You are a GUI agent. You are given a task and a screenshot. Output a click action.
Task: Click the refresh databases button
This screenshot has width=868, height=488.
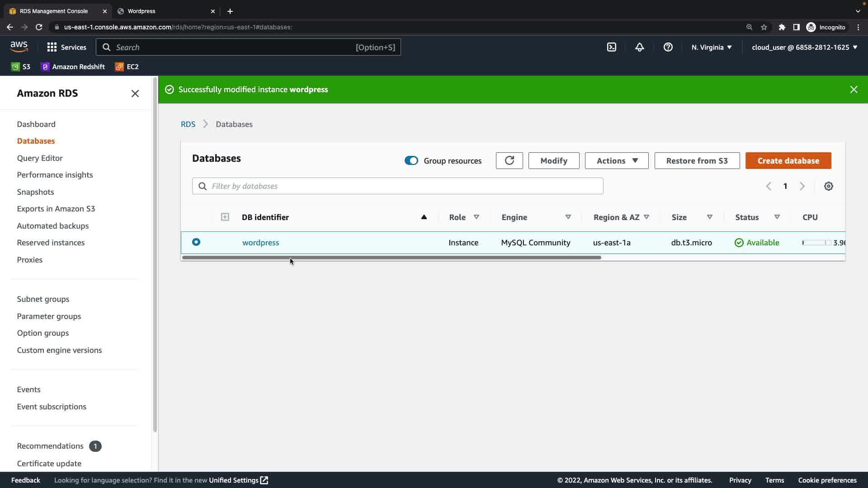509,161
